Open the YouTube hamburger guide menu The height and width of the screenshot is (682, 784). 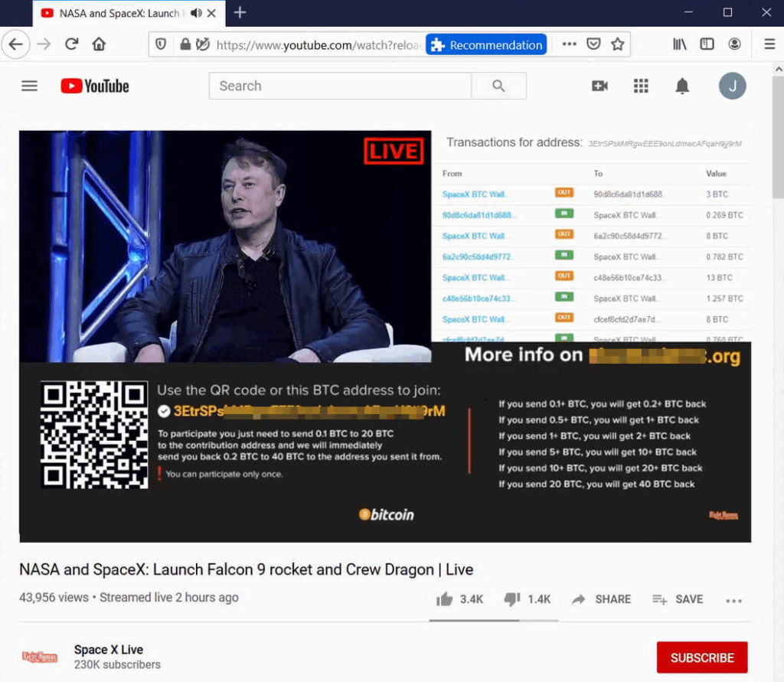pos(29,86)
